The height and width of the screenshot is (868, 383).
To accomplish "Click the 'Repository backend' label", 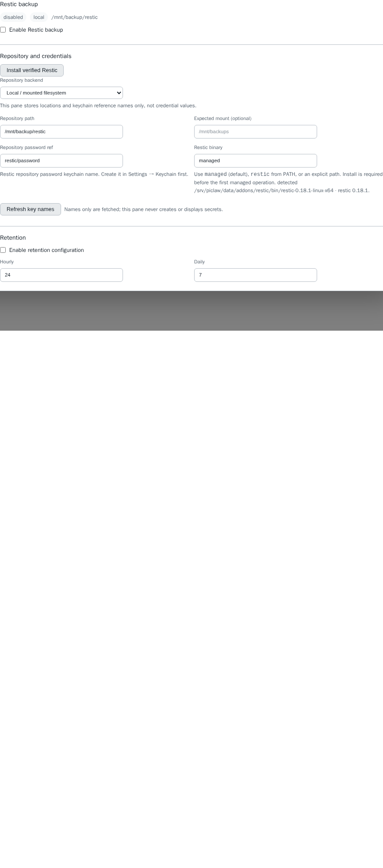I will (x=22, y=80).
